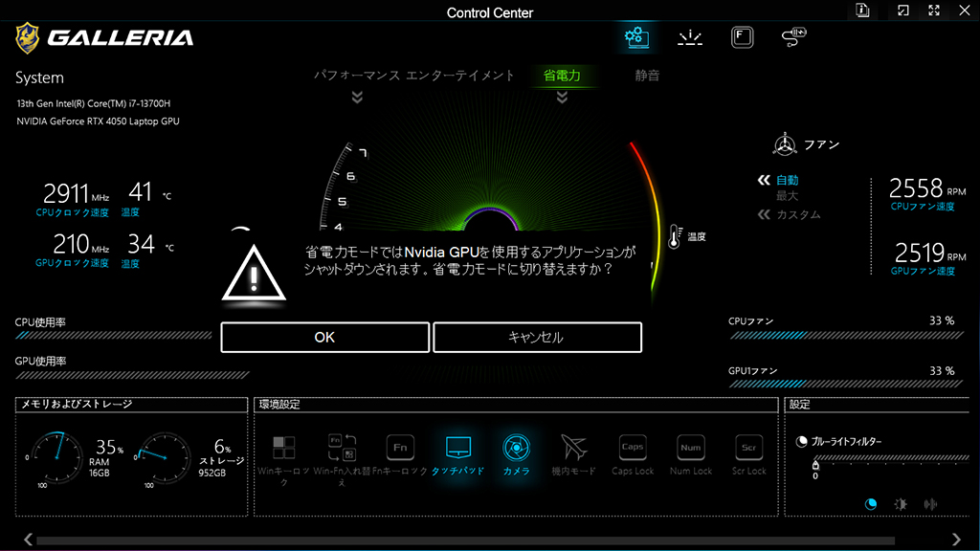Image resolution: width=980 pixels, height=551 pixels.
Task: Click the Win key lock icon
Action: 283,448
